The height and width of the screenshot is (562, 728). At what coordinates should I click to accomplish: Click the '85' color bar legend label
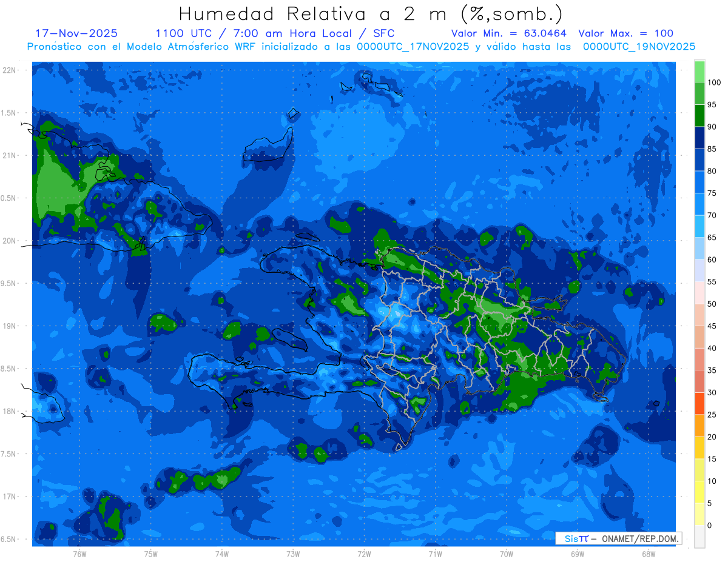coord(712,149)
